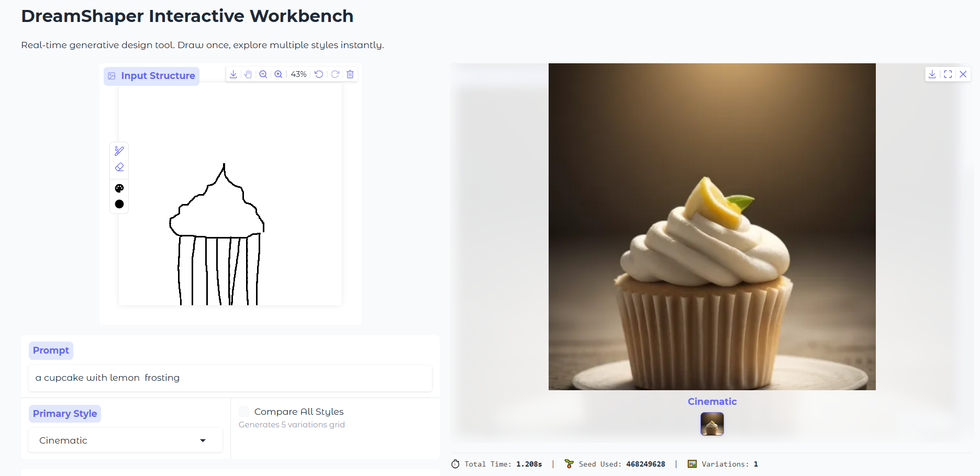
Task: Click into the prompt text field
Action: [x=230, y=378]
